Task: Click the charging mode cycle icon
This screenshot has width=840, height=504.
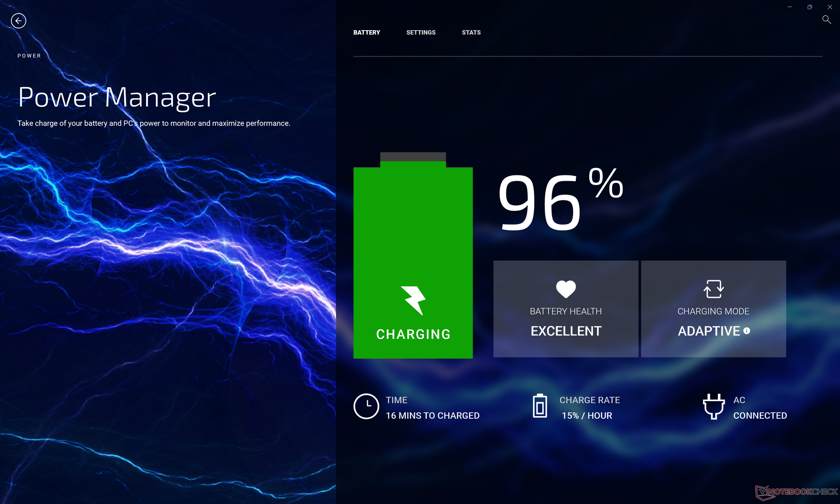Action: (x=713, y=289)
